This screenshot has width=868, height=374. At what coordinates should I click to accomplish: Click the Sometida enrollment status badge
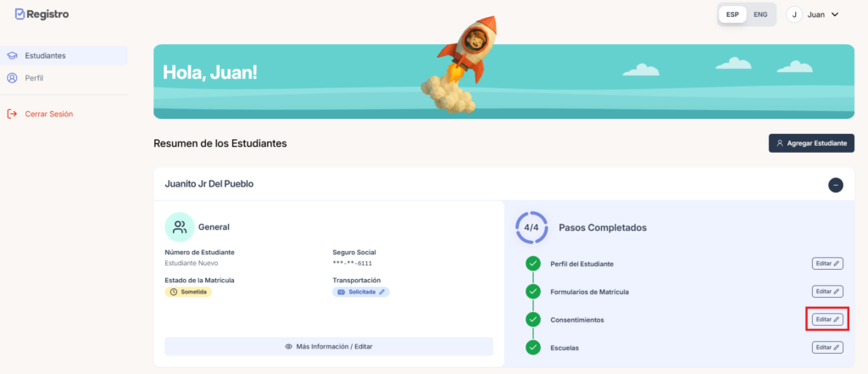point(188,292)
